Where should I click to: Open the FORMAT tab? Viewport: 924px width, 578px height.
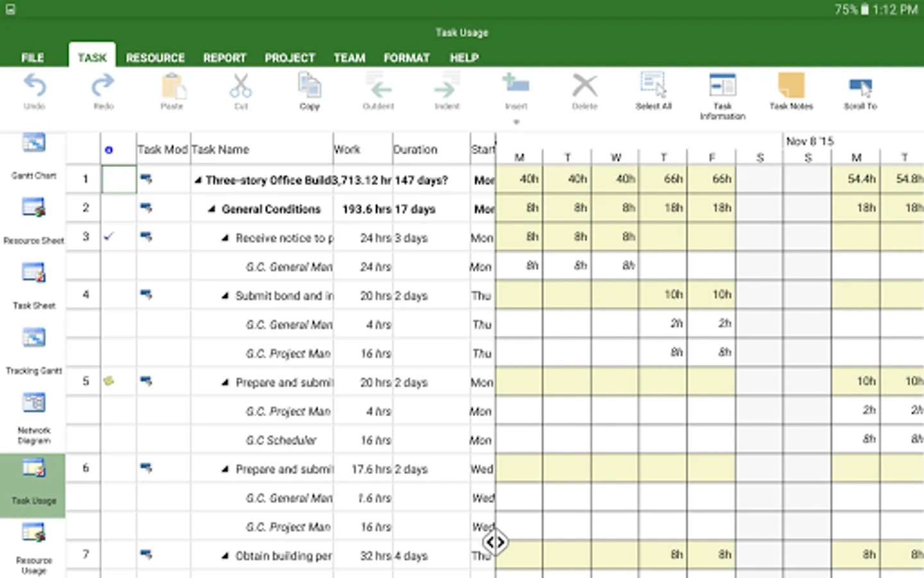[407, 58]
